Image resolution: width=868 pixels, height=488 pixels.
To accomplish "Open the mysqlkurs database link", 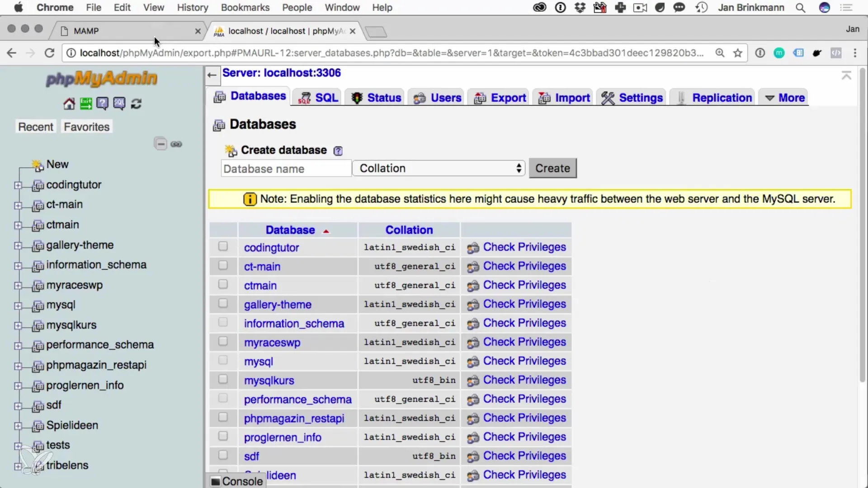I will (x=269, y=380).
